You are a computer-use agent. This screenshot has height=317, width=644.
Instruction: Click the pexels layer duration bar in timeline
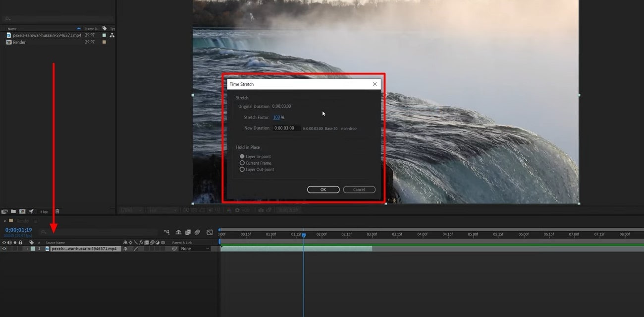pos(296,249)
